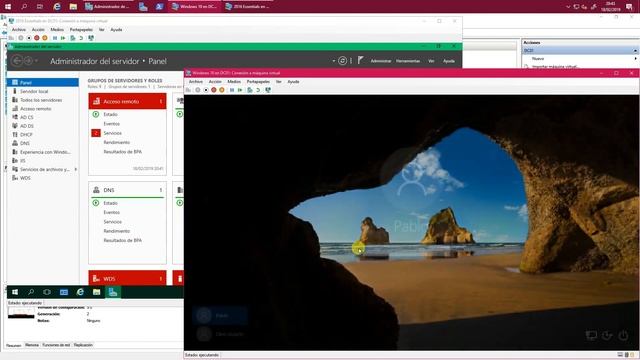Pause the Windows 10 VM from toolbar
Viewport: 640px width, 360px height.
coord(232,90)
